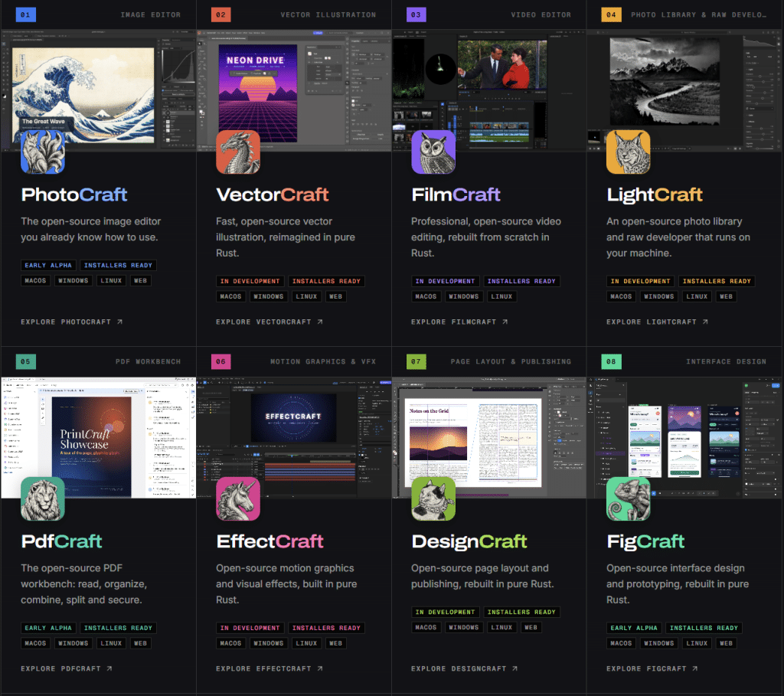The image size is (784, 696).
Task: Click In Development badge under LightCraft
Action: pyautogui.click(x=641, y=282)
